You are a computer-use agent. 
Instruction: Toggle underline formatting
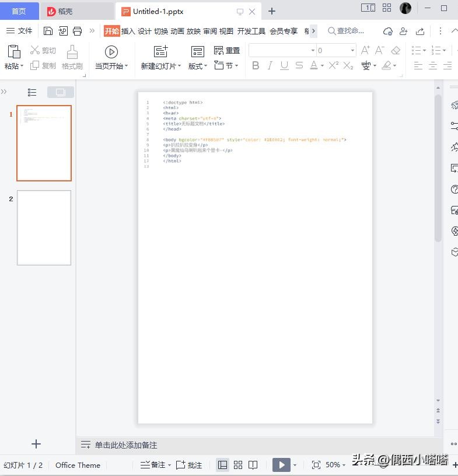[284, 65]
